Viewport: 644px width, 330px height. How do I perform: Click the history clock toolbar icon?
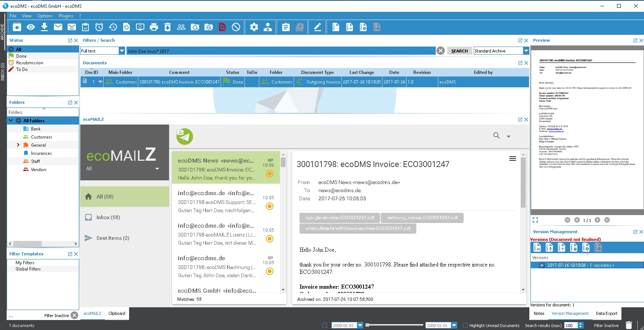113,27
